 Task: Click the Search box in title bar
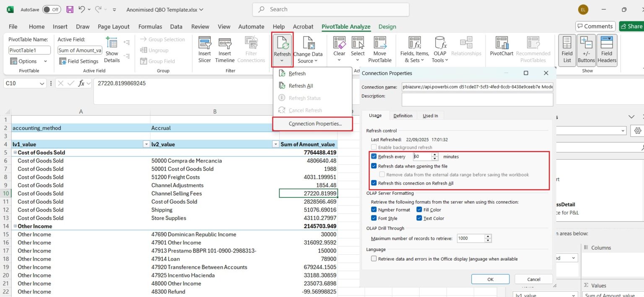[x=331, y=9]
